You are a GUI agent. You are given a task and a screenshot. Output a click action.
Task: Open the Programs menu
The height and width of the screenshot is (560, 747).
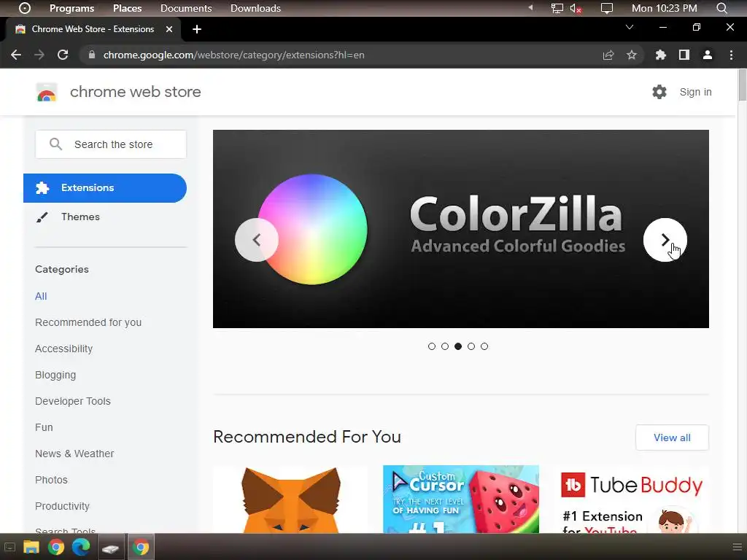point(72,8)
